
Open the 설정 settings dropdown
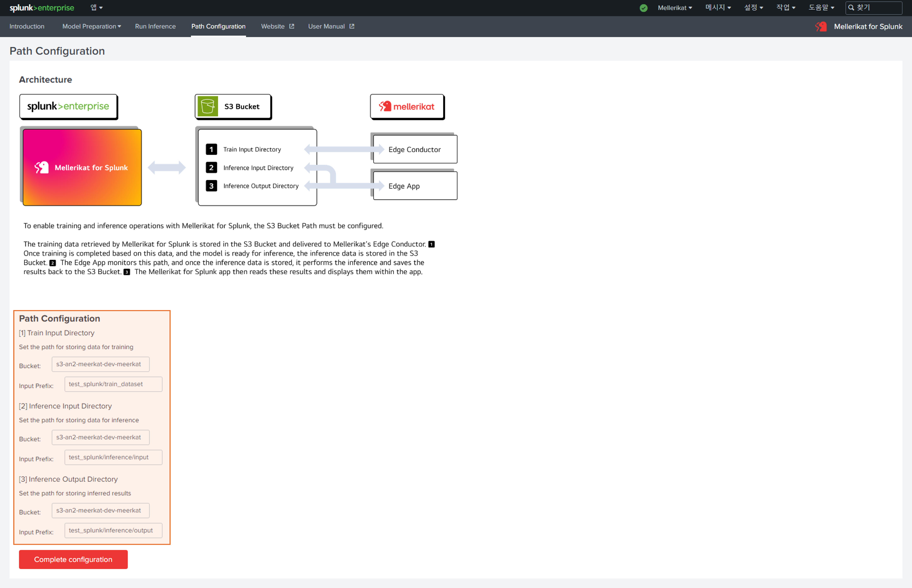tap(753, 8)
